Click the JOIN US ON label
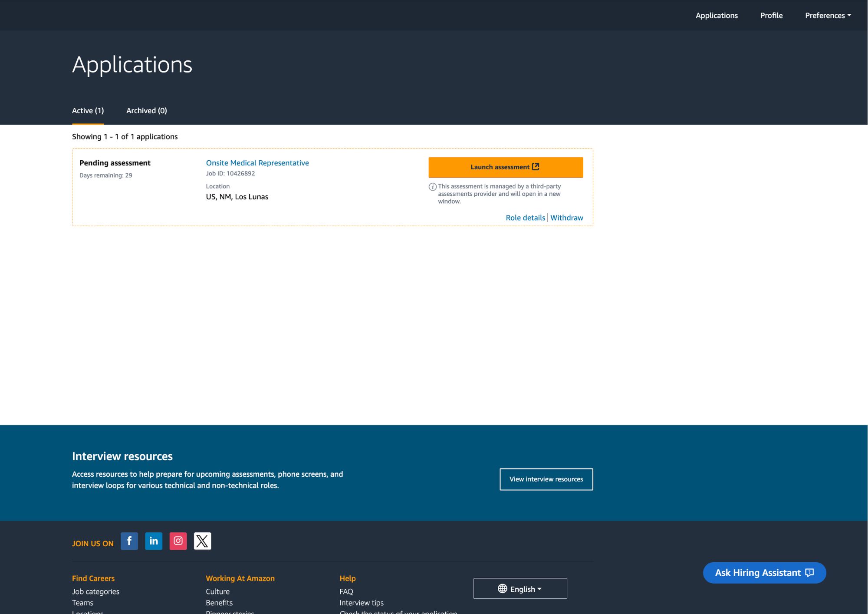This screenshot has height=614, width=868. pyautogui.click(x=93, y=544)
